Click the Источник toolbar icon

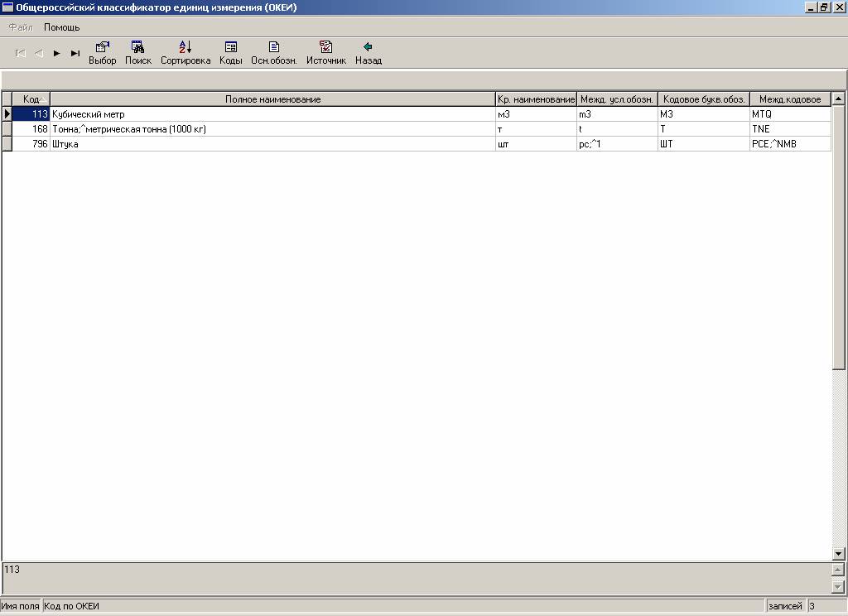point(325,53)
